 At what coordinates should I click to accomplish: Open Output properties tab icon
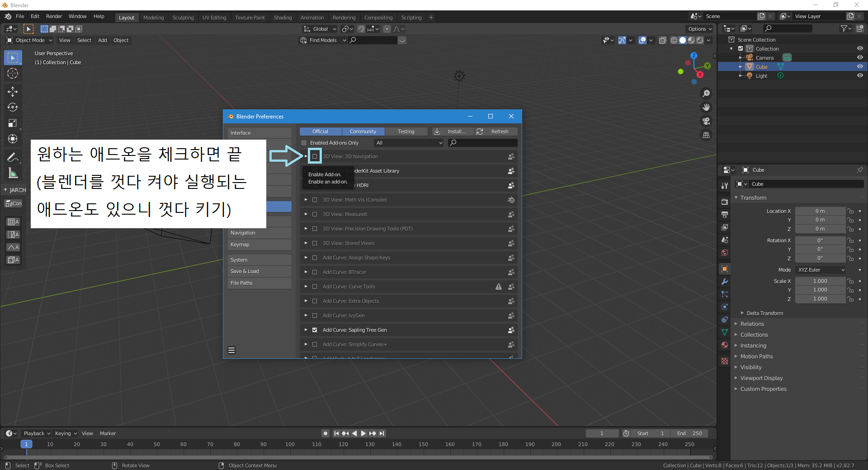(725, 214)
